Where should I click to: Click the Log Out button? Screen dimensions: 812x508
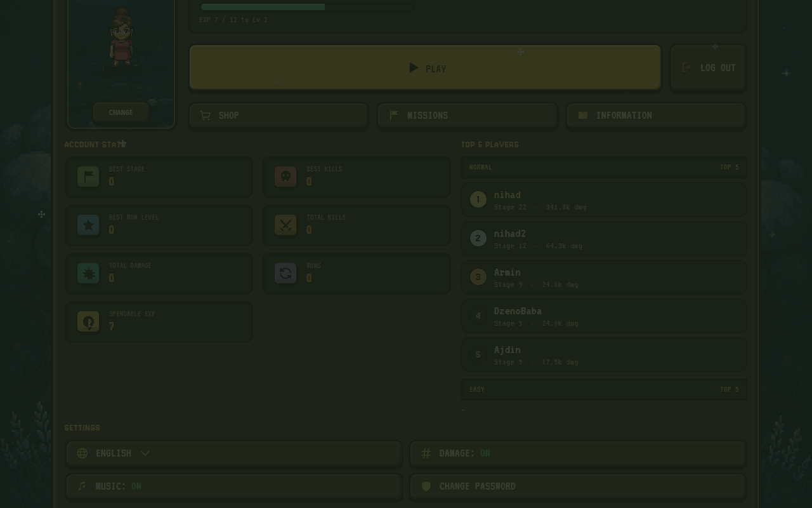click(x=708, y=67)
